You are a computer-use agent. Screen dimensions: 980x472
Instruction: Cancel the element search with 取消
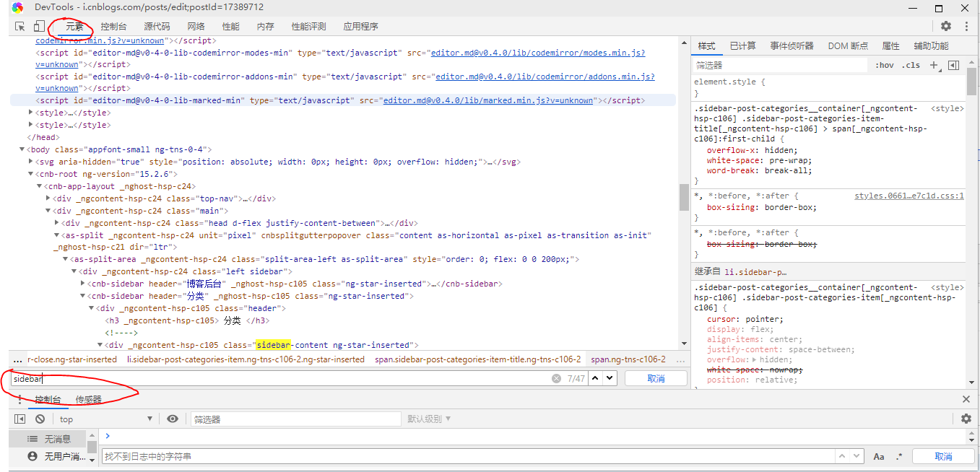656,378
